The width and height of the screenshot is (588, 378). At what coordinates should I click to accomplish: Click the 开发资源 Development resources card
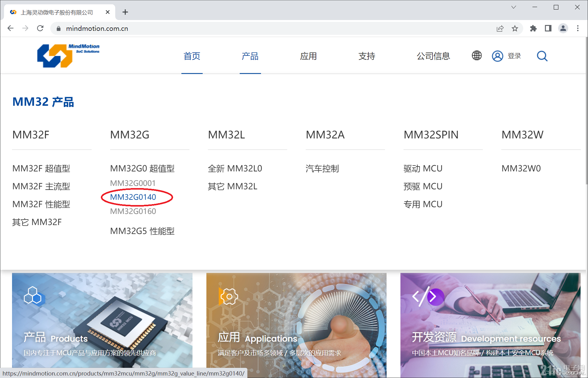(490, 325)
